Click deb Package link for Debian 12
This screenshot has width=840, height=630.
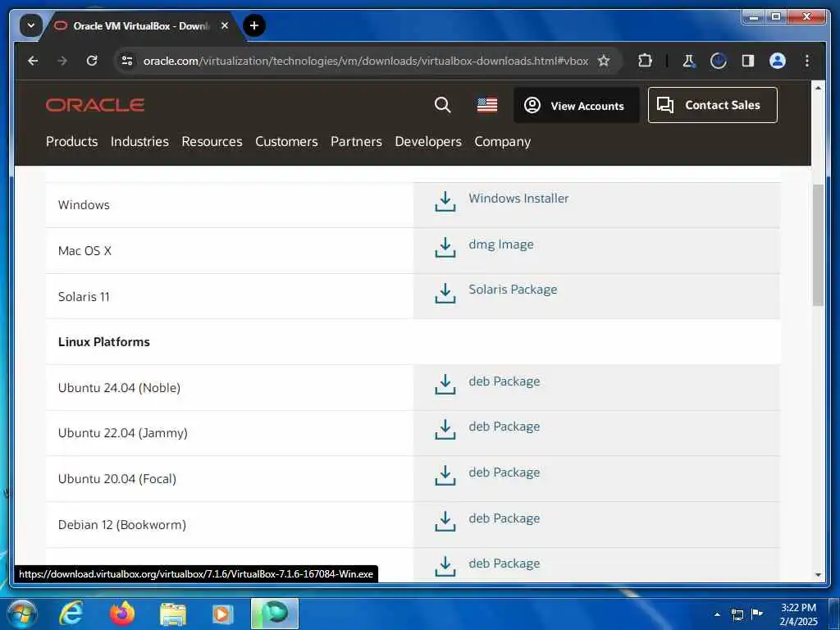tap(504, 518)
